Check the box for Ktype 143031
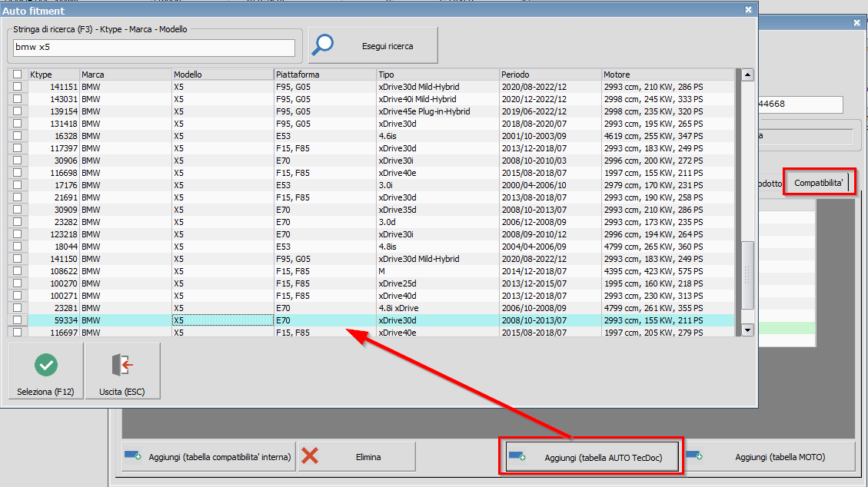 pyautogui.click(x=17, y=99)
